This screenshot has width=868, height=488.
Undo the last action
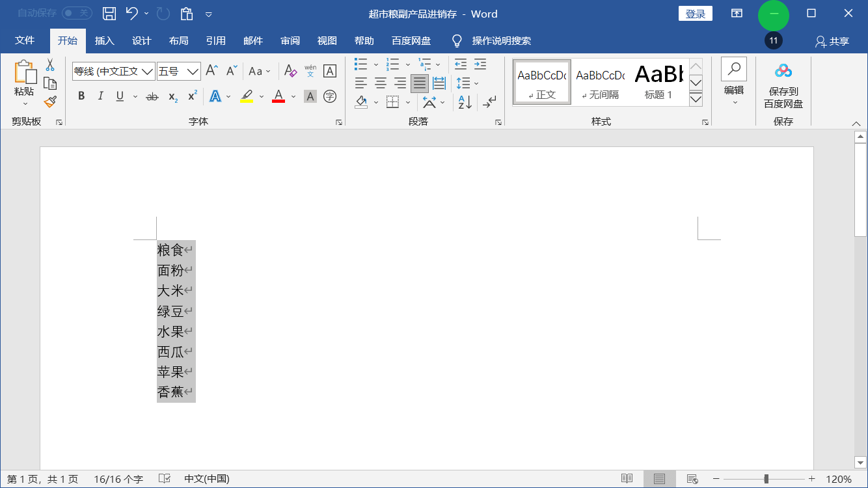(x=132, y=14)
